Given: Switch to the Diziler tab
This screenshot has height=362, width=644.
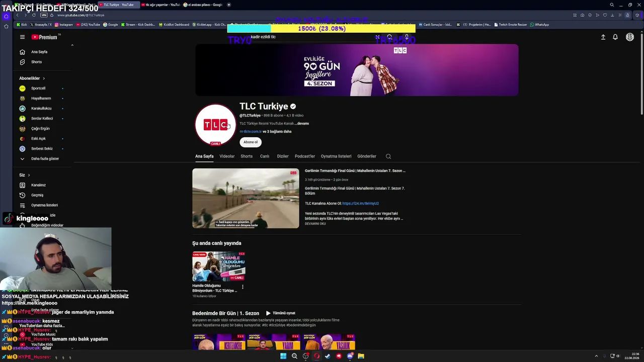Looking at the screenshot, I should [x=283, y=156].
